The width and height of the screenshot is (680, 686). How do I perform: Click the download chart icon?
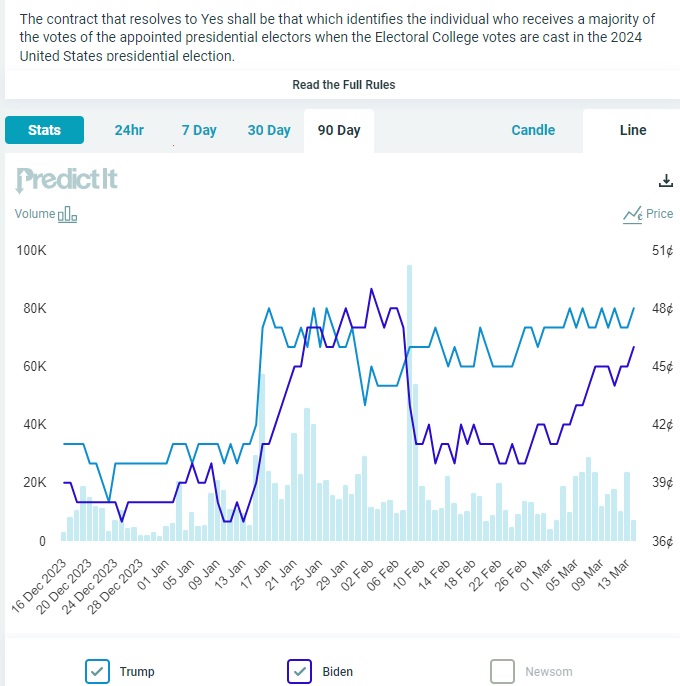(x=666, y=181)
